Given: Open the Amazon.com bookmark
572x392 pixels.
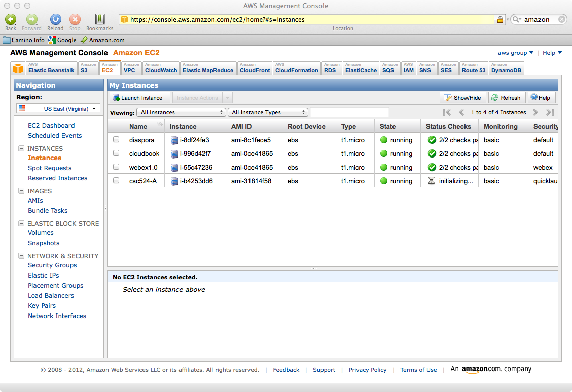Looking at the screenshot, I should [x=102, y=40].
